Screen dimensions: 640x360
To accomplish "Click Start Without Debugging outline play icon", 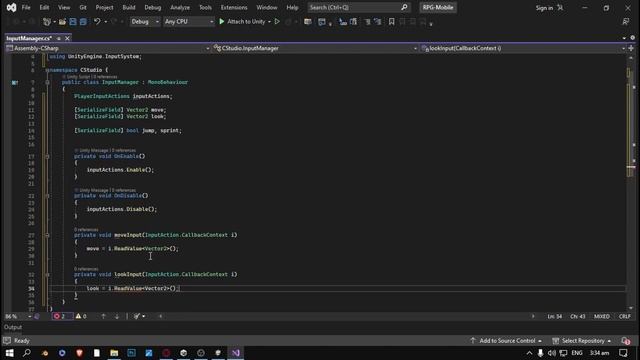I will 277,22.
